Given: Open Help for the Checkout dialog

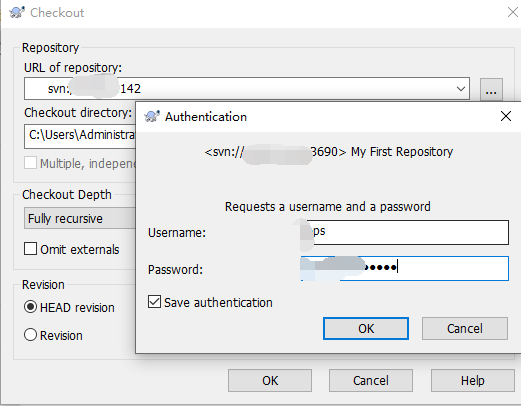Looking at the screenshot, I should point(473,380).
